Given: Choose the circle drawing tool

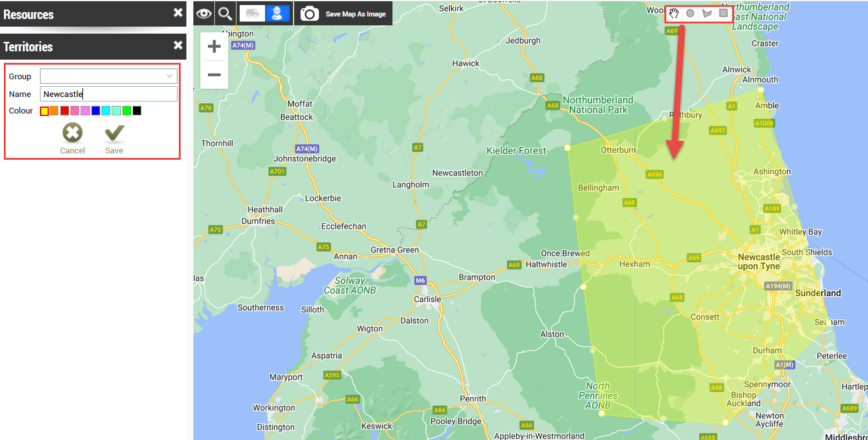Looking at the screenshot, I should 690,13.
